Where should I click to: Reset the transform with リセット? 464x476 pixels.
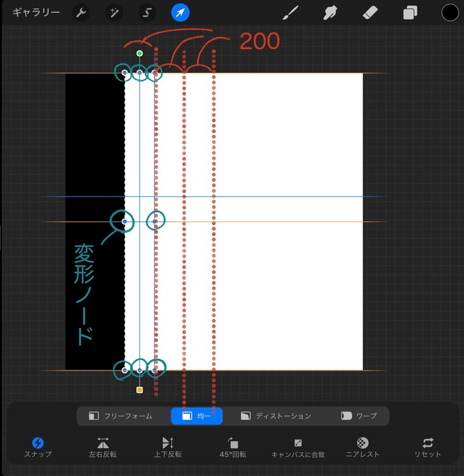pos(427,447)
